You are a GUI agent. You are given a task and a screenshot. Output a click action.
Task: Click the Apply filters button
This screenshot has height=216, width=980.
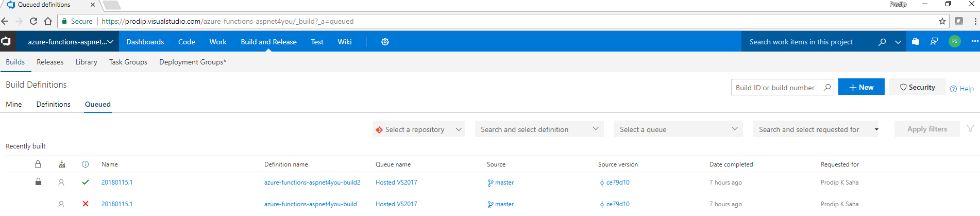pos(927,129)
